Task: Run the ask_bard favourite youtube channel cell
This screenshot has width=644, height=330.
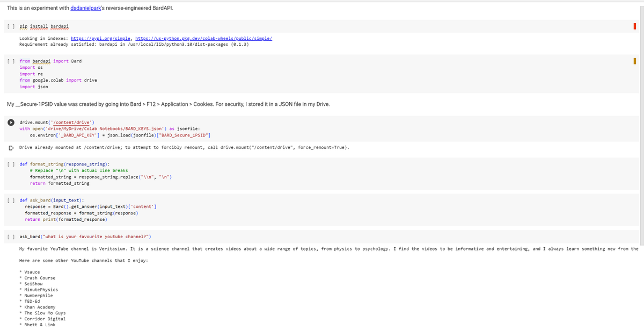Action: coord(11,236)
